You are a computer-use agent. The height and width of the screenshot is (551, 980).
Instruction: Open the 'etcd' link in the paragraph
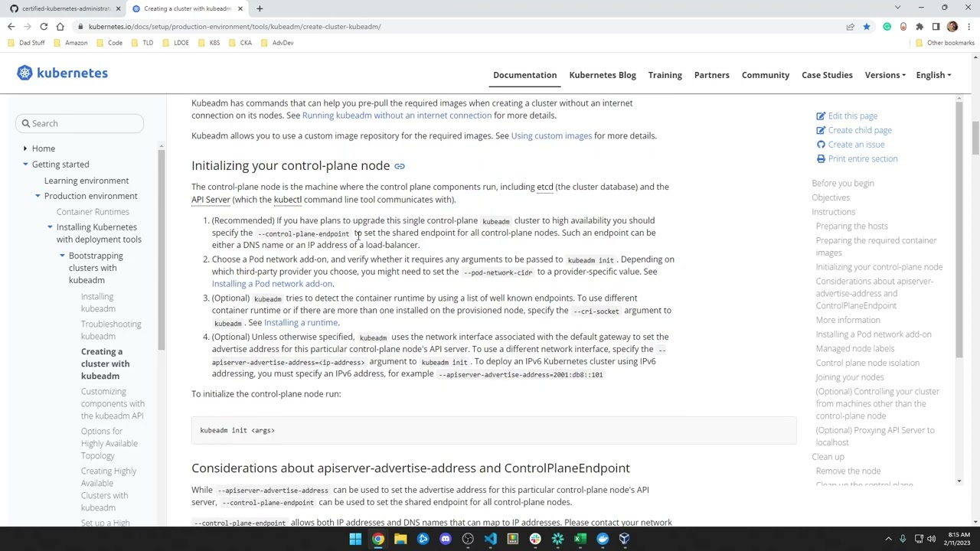(544, 187)
